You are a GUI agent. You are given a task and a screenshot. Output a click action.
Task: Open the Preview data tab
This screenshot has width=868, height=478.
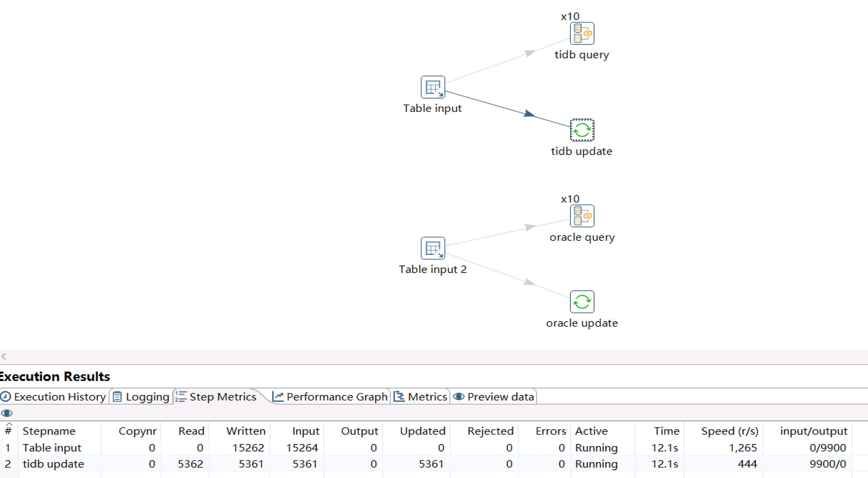pyautogui.click(x=494, y=397)
